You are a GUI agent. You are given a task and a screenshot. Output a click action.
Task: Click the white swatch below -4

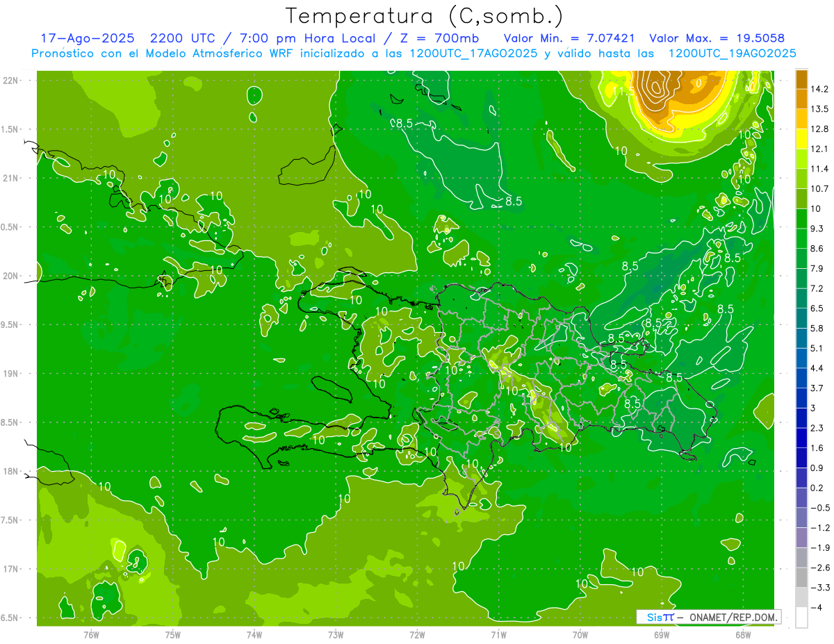click(x=801, y=617)
